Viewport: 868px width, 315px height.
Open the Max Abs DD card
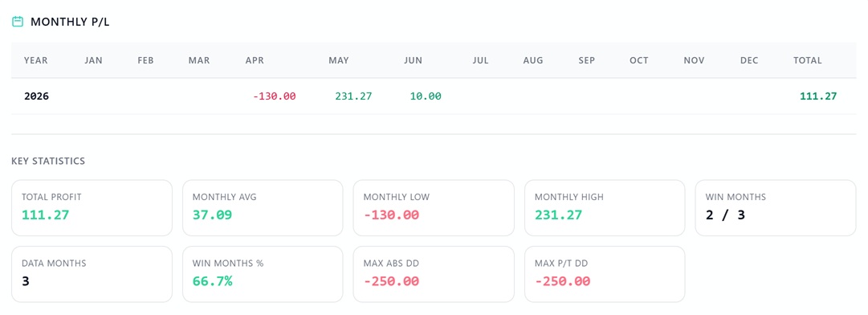pyautogui.click(x=434, y=275)
